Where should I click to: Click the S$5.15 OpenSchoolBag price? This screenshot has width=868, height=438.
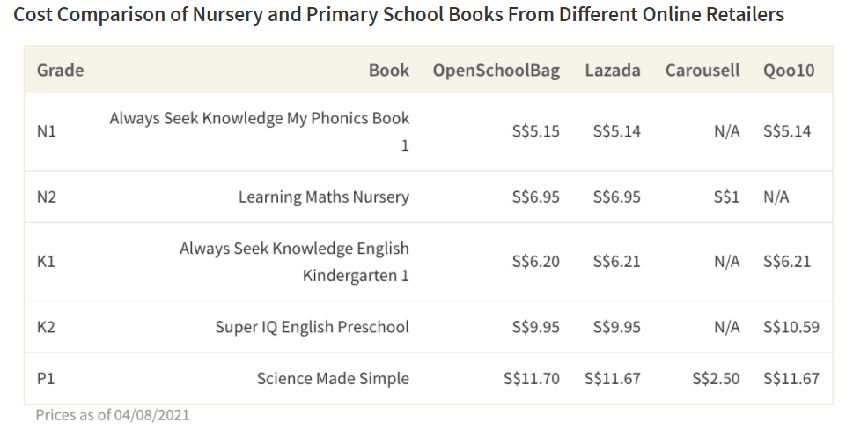[x=535, y=132]
